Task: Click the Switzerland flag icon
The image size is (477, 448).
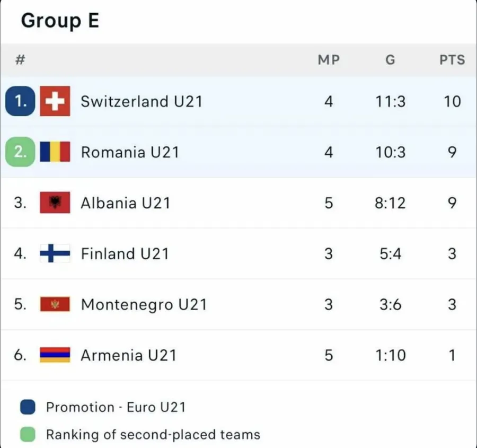Action: pos(55,101)
